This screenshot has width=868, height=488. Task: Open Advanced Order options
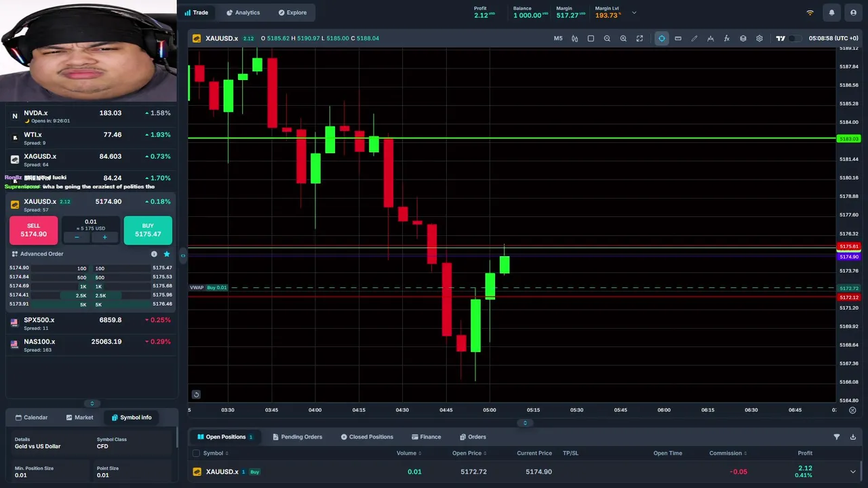point(38,254)
